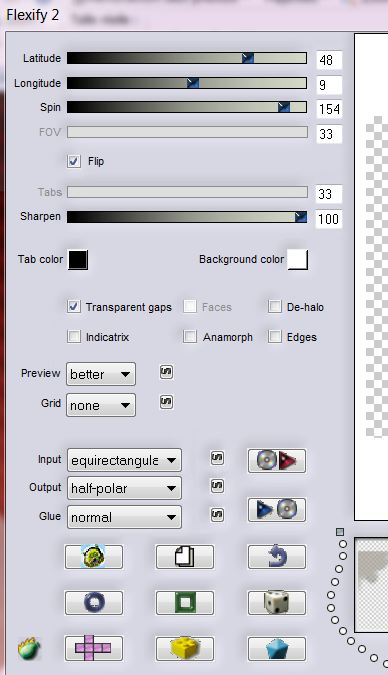Open the Glue normal dropdown
Image resolution: width=388 pixels, height=675 pixels.
coord(124,517)
